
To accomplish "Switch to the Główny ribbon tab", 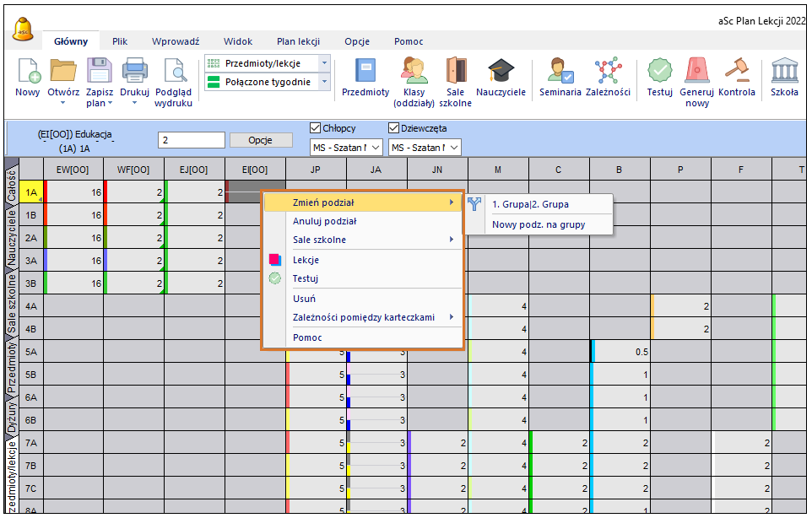I will pyautogui.click(x=71, y=41).
